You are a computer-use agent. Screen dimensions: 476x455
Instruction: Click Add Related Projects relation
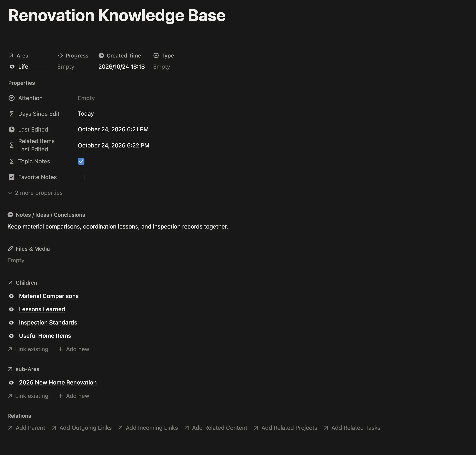tap(285, 428)
